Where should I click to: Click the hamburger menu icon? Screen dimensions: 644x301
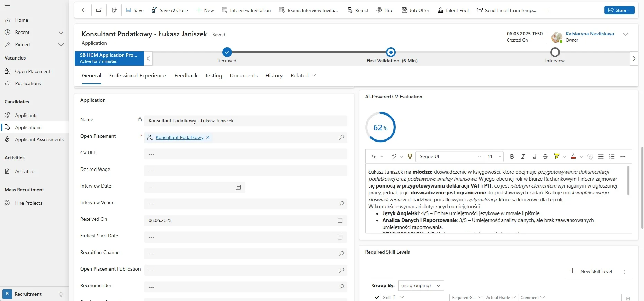7,7
